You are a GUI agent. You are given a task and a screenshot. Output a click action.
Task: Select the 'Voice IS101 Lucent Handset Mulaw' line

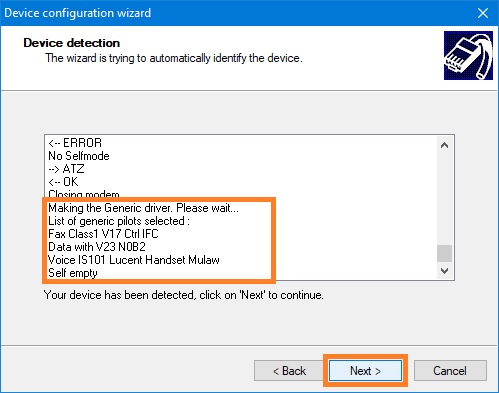tap(134, 260)
